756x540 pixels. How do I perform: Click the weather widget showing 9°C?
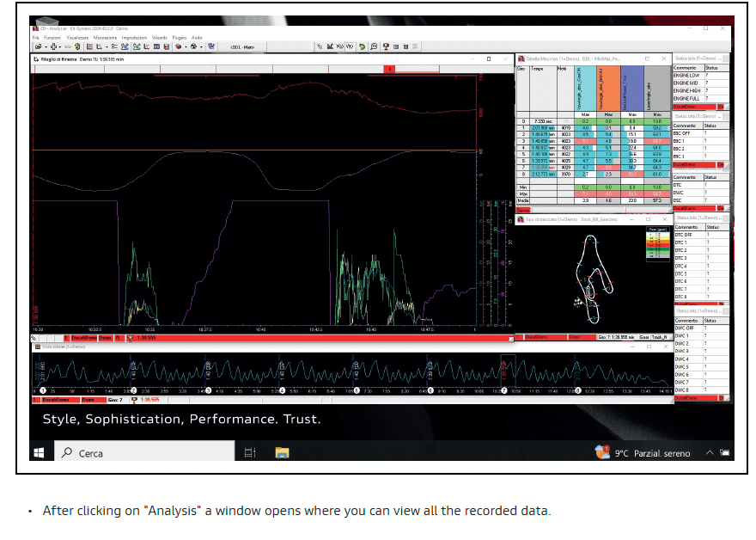(x=643, y=452)
